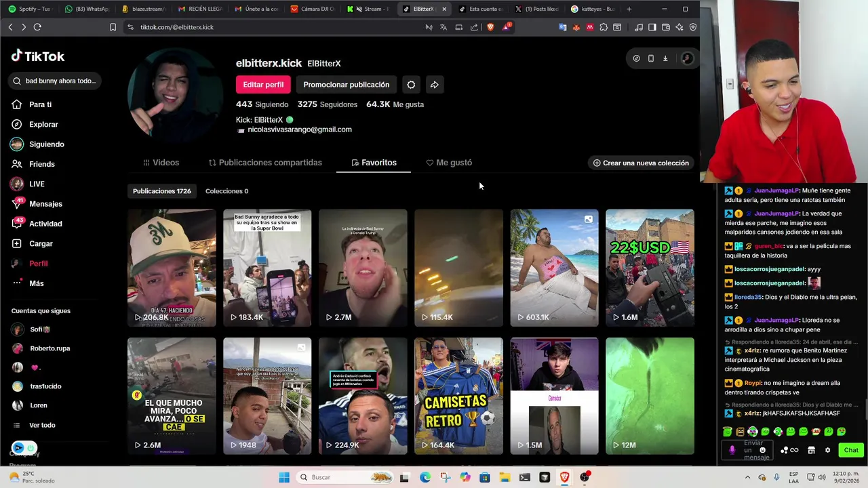Open the chat emoji picker face icon
This screenshot has height=488, width=868.
click(762, 450)
